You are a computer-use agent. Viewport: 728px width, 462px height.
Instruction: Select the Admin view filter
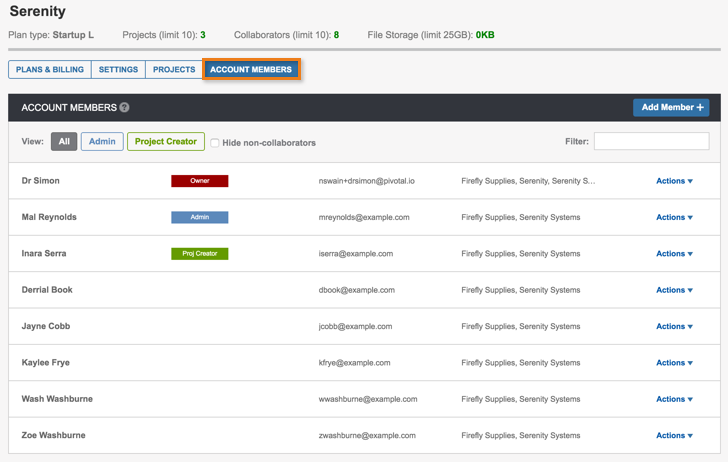tap(101, 142)
